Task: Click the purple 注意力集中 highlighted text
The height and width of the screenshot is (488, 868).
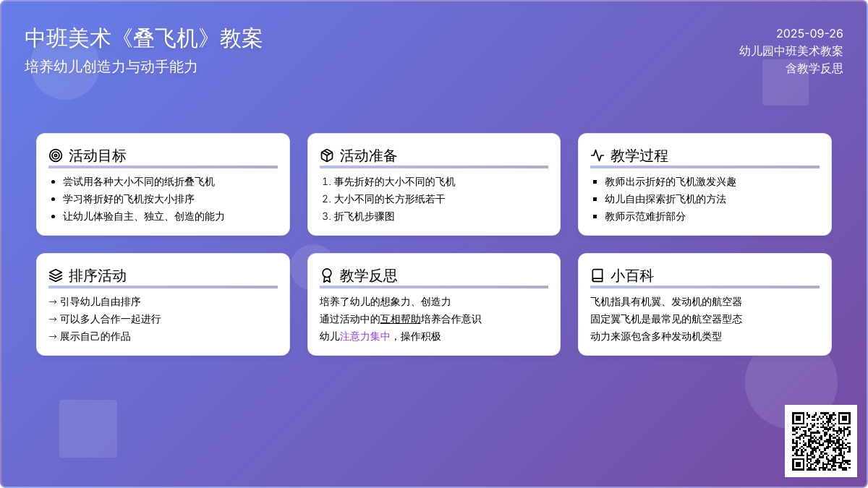Action: click(365, 336)
